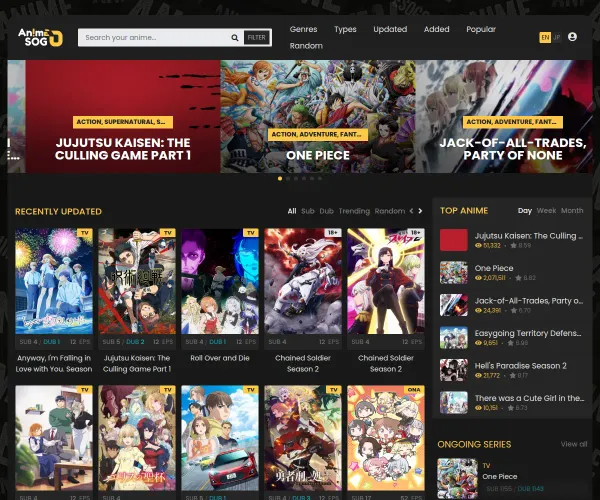This screenshot has height=500, width=600.
Task: Click Jujutsu Kaisen: The Culling Game Part 1 card title
Action: [137, 363]
